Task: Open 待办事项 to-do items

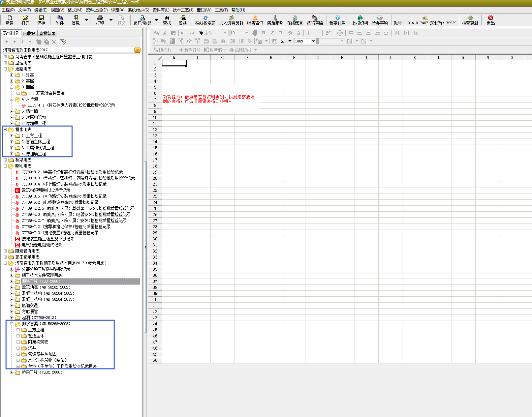Action: [380, 20]
